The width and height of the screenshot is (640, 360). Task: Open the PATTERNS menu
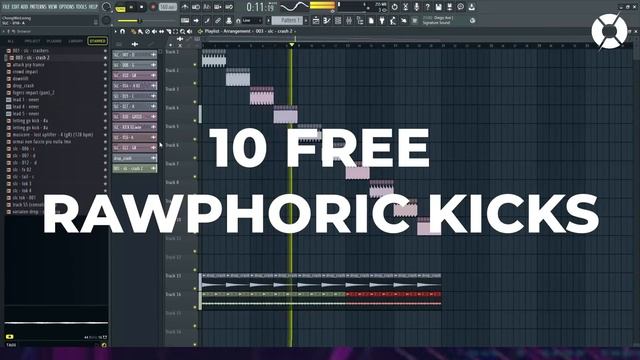[x=38, y=7]
